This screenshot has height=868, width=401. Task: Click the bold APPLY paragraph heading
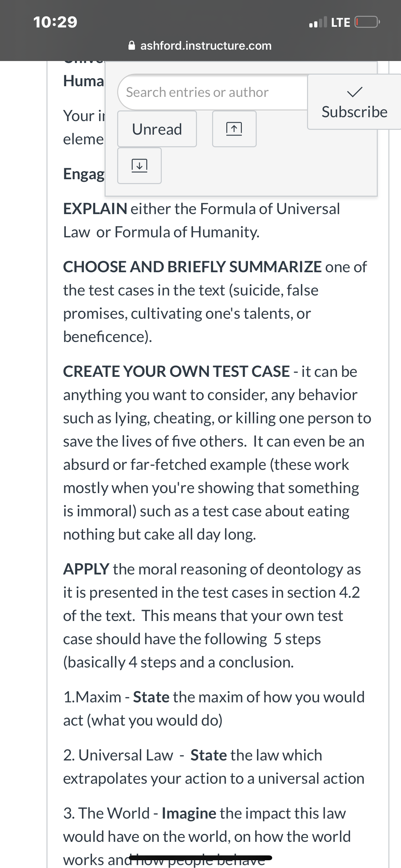[86, 569]
